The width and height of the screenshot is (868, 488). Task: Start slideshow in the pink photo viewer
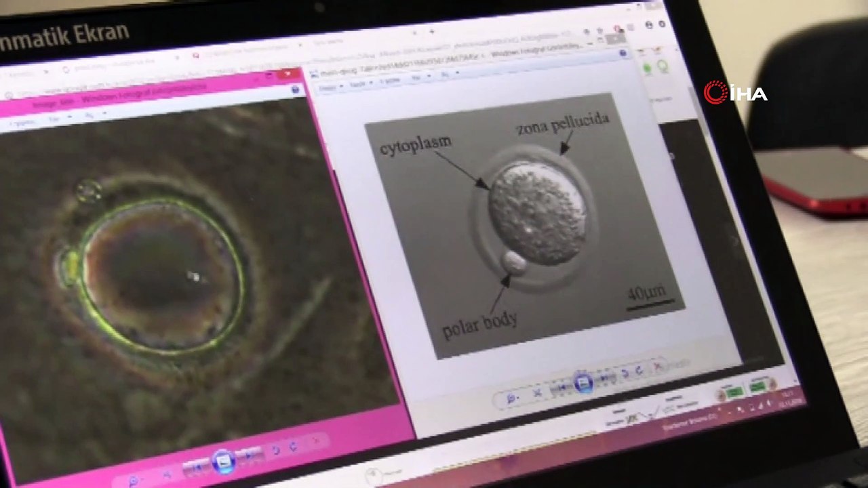point(223,462)
